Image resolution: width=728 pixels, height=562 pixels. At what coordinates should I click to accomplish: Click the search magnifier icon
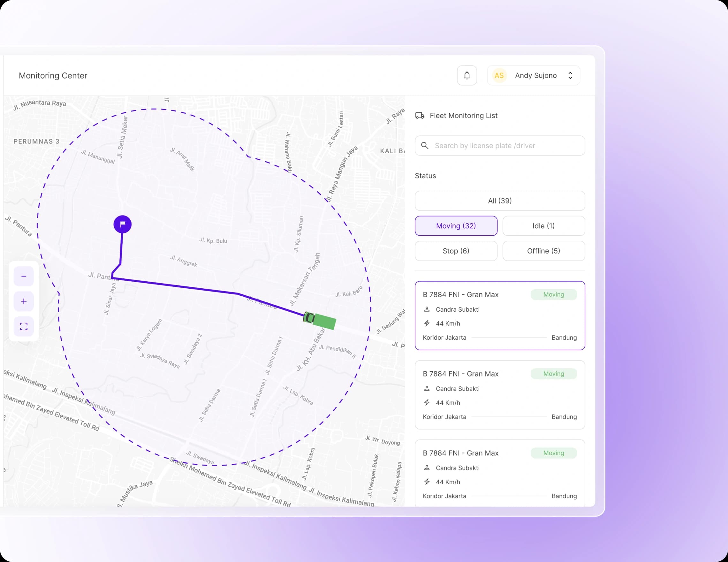(425, 146)
